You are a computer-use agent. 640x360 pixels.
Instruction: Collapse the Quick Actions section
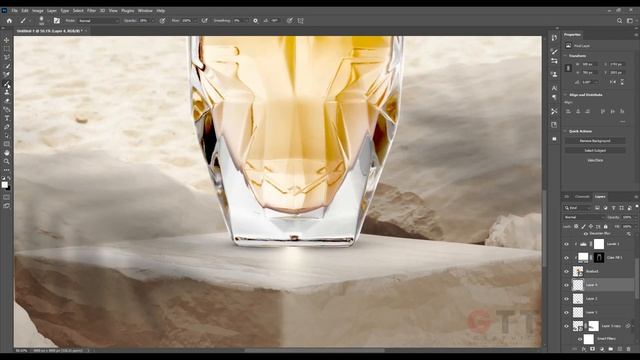tap(566, 131)
